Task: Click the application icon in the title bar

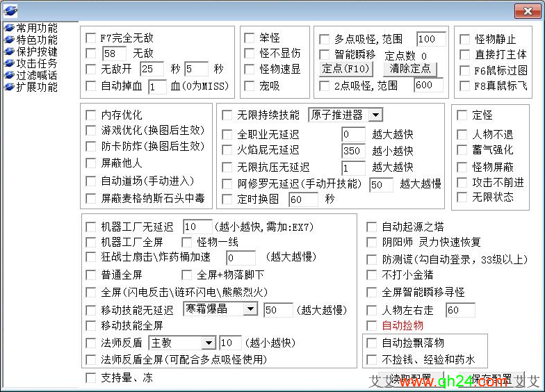Action: point(10,10)
